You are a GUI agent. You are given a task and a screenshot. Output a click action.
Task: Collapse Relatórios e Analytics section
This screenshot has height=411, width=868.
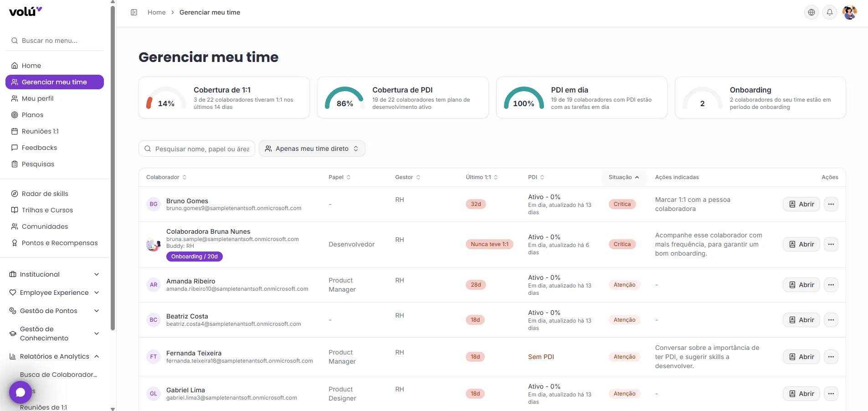click(55, 356)
